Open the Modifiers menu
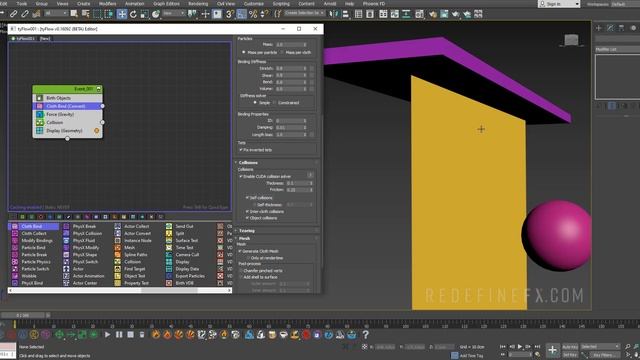Screen dimensions: 640x360 (x=107, y=4)
